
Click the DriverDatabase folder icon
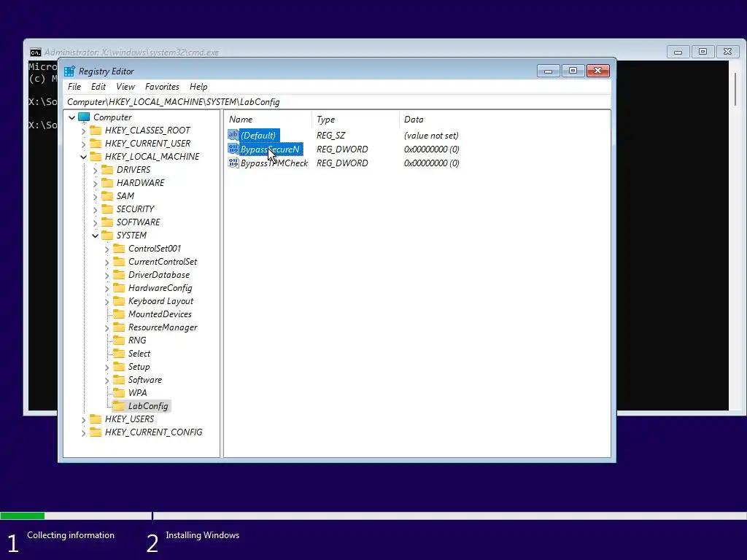point(119,275)
